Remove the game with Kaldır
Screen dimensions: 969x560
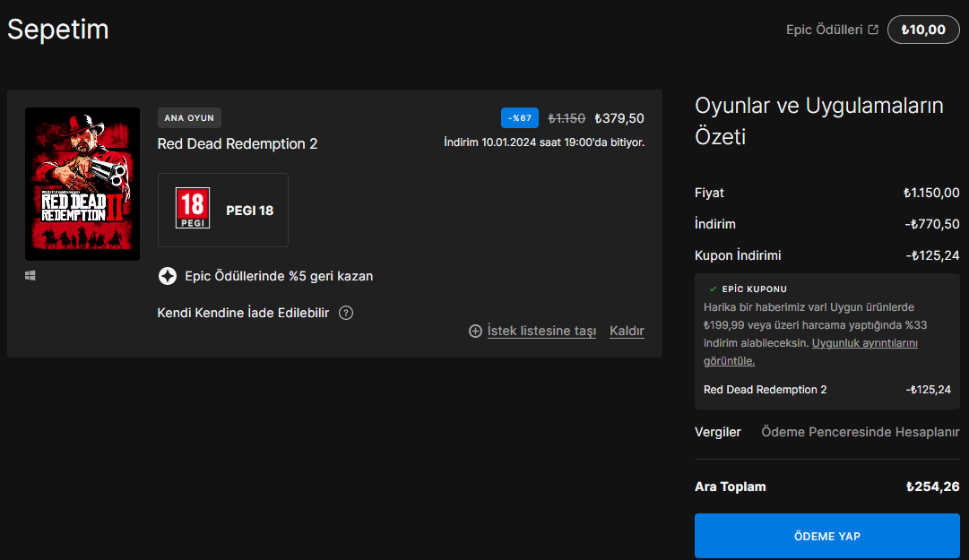tap(627, 331)
